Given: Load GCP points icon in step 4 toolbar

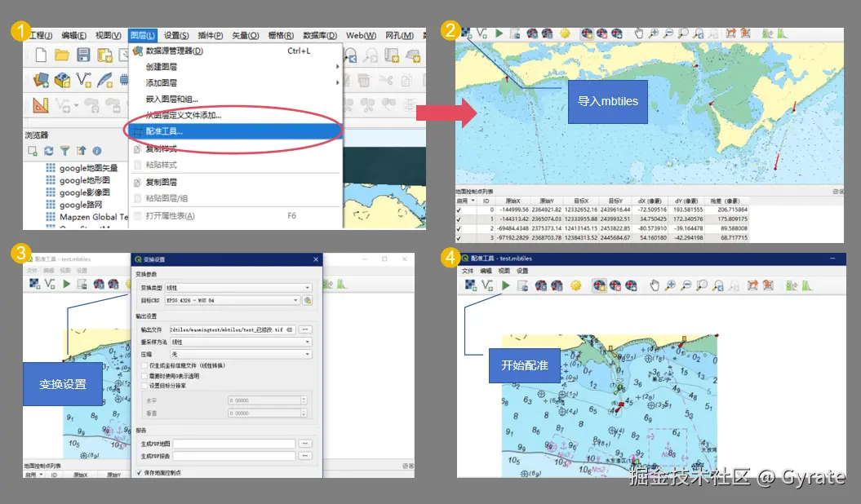Looking at the screenshot, I should point(541,285).
